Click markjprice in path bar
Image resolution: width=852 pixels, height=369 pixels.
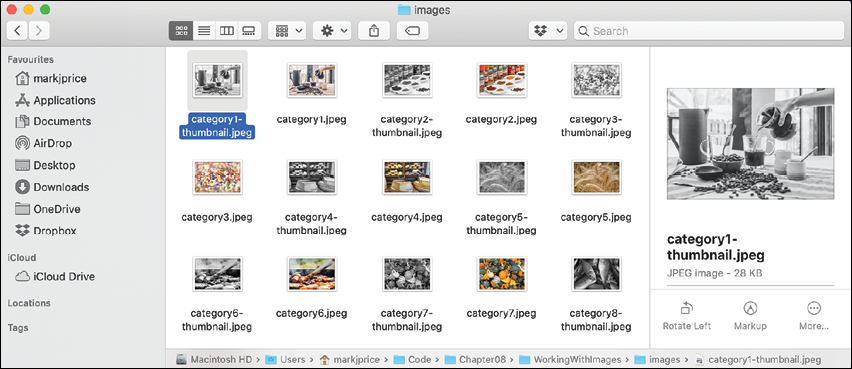pos(349,359)
